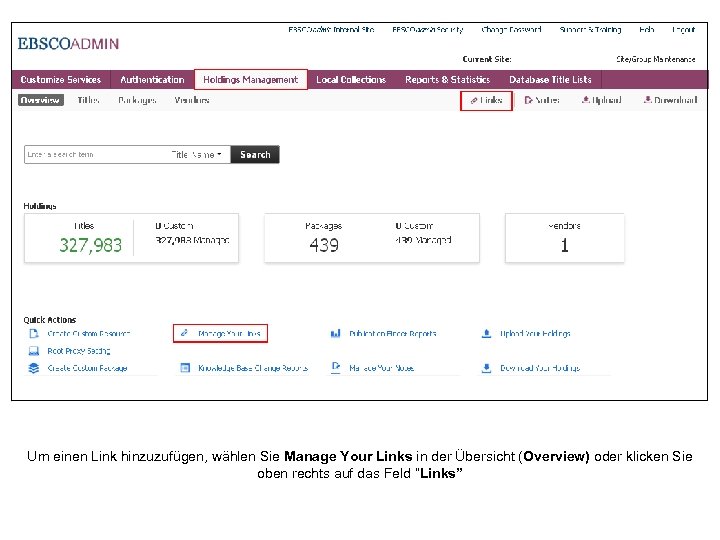Click the download arrow icon beside Download
Screen dimensions: 720x540
click(647, 100)
